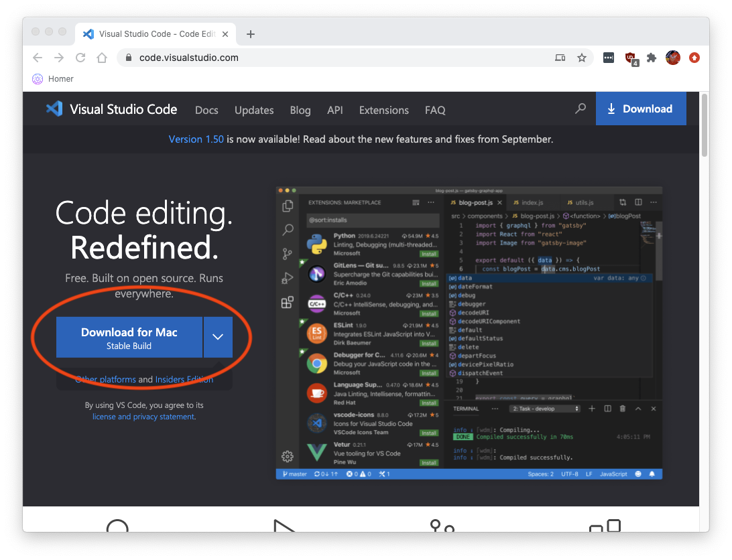Split the terminal using the split icon

[607, 408]
